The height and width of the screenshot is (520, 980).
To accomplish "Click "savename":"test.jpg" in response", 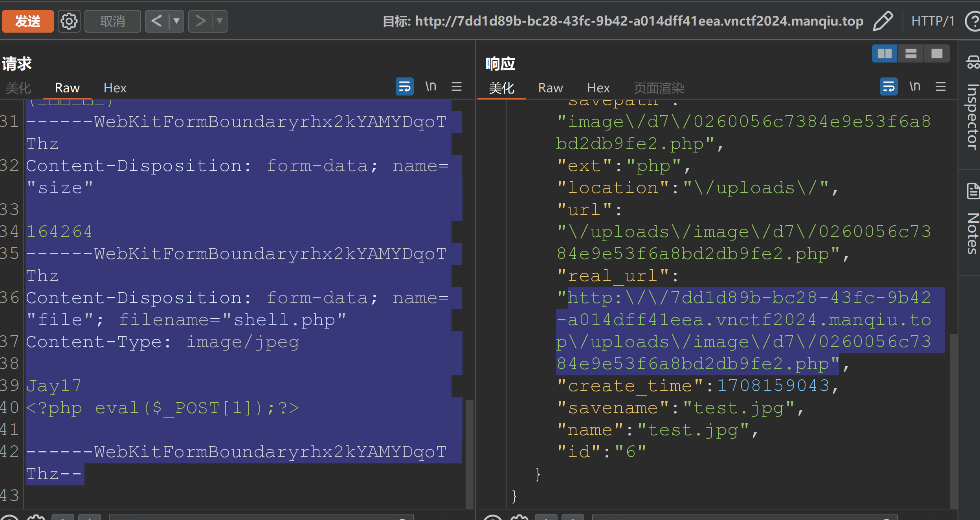I will 676,408.
